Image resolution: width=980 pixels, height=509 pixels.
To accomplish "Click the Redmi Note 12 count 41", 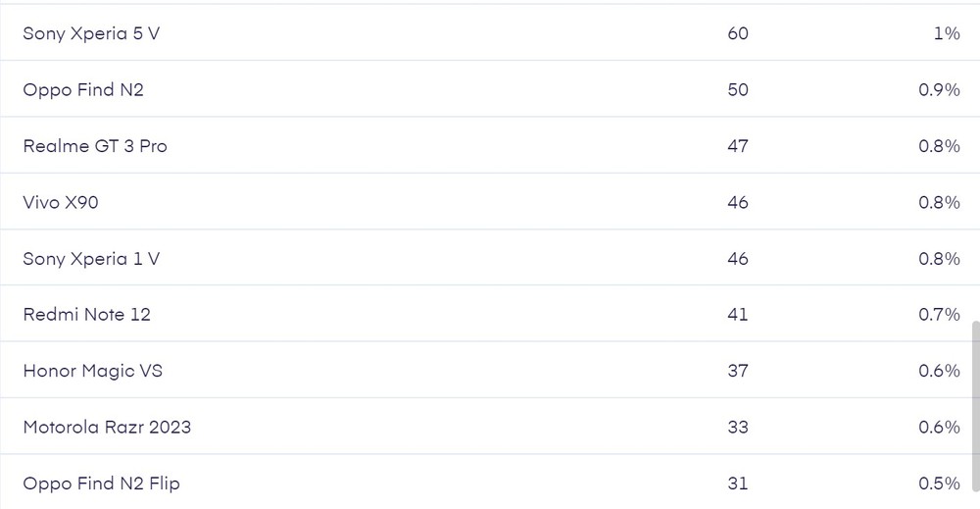I will point(738,315).
